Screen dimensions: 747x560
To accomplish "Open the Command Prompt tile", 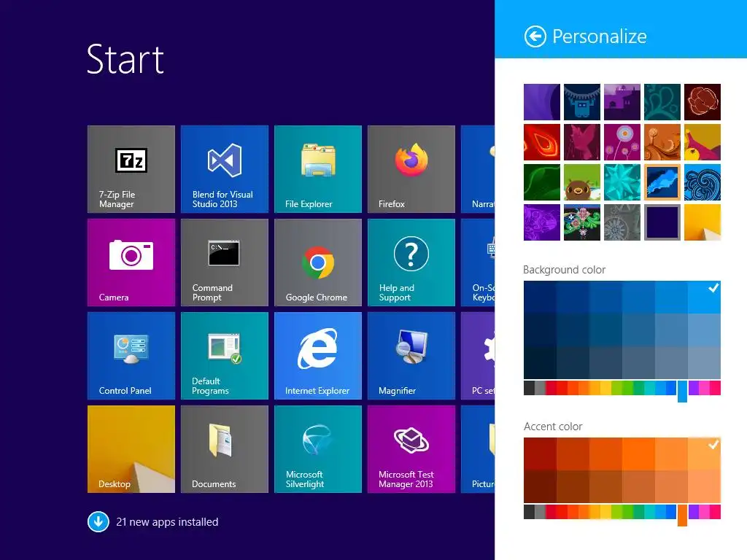I will (225, 262).
